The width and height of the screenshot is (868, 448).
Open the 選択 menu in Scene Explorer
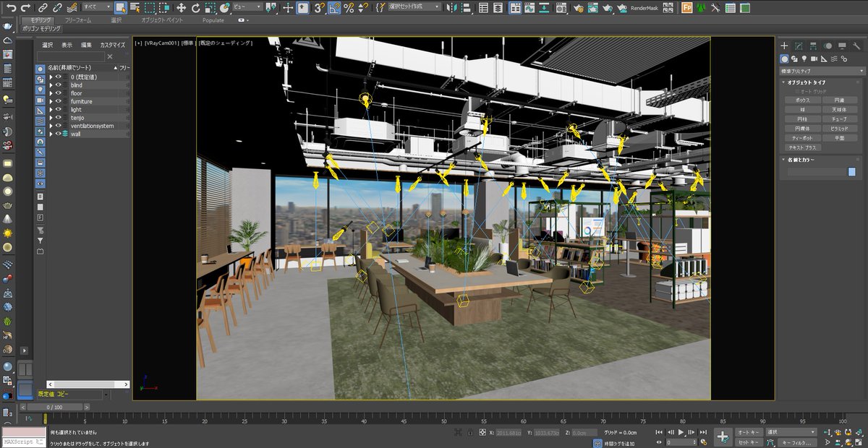pyautogui.click(x=47, y=45)
